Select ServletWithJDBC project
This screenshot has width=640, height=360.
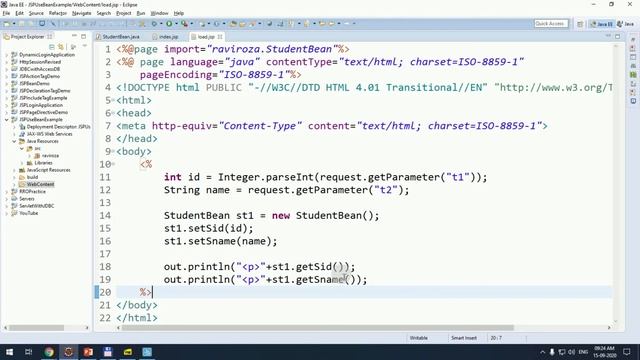coord(37,206)
